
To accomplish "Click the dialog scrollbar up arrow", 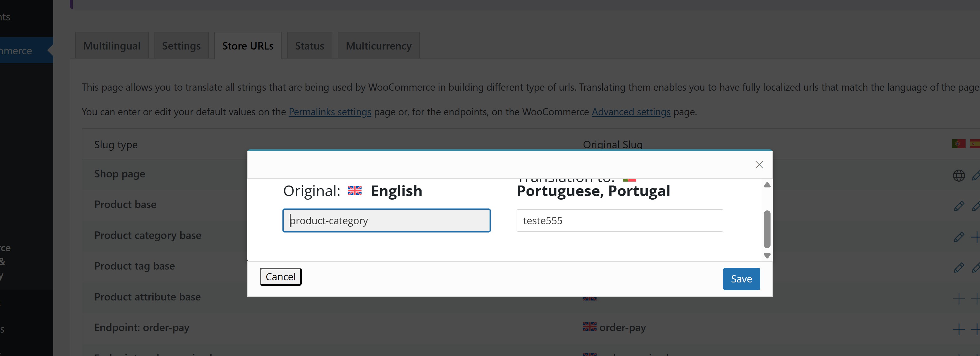I will (x=767, y=185).
